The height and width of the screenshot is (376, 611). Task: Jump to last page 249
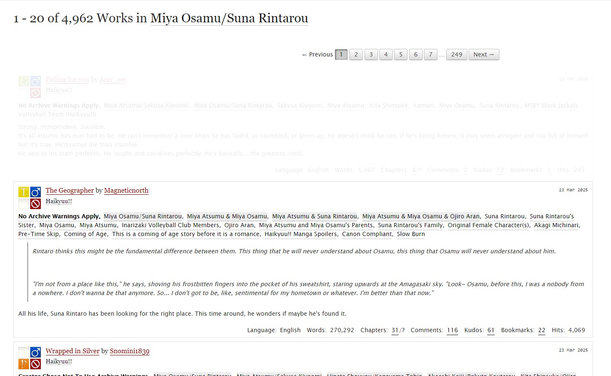[x=456, y=55]
